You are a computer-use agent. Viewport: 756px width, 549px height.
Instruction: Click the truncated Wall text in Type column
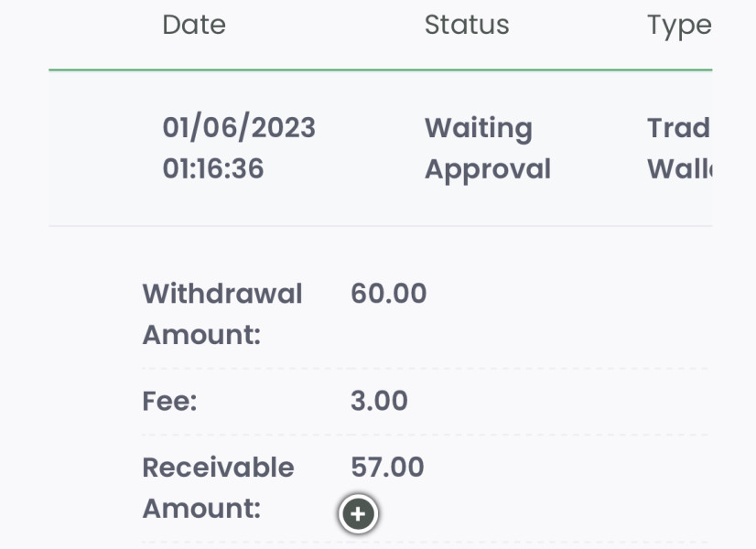click(x=679, y=169)
